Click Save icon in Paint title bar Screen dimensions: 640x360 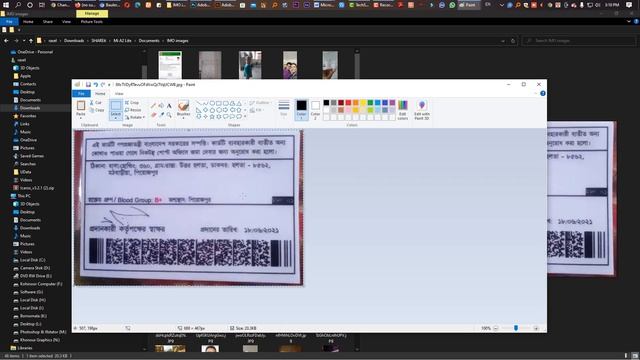(88, 84)
